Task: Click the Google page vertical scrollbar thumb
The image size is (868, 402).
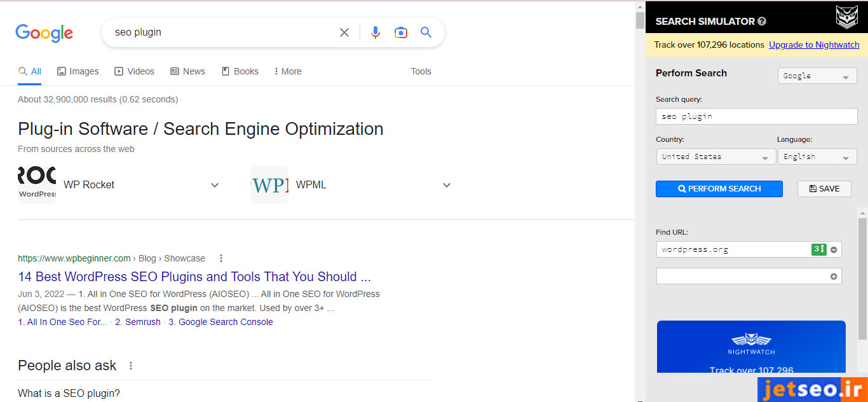Action: pos(640,20)
